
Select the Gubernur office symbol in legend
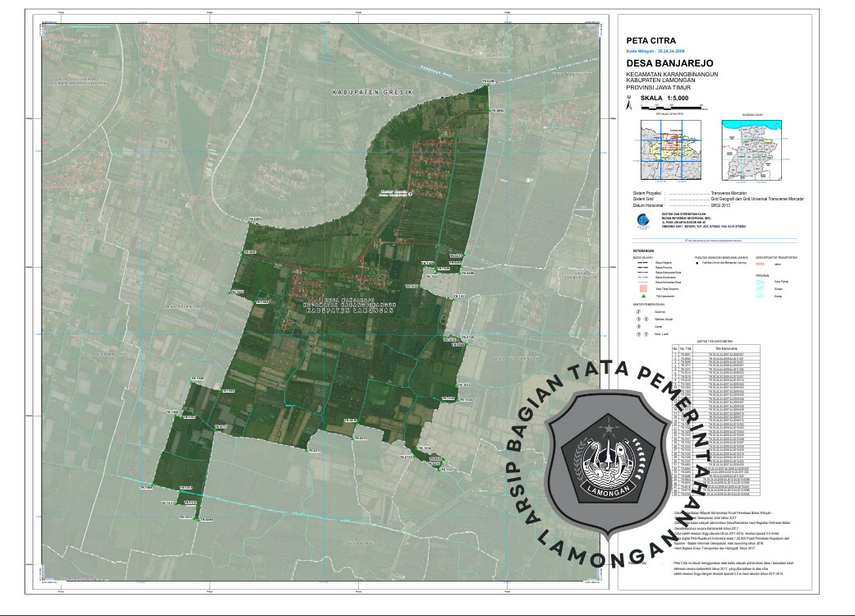click(x=638, y=312)
